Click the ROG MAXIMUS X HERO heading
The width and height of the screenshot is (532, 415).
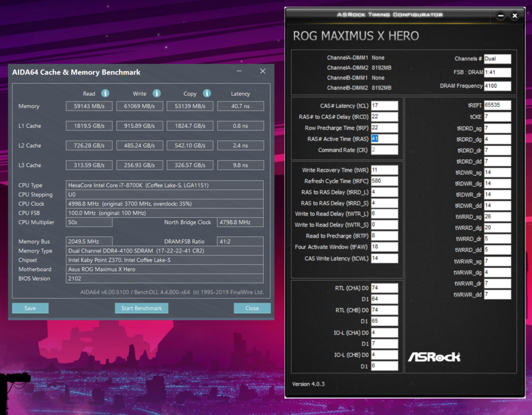click(x=356, y=36)
